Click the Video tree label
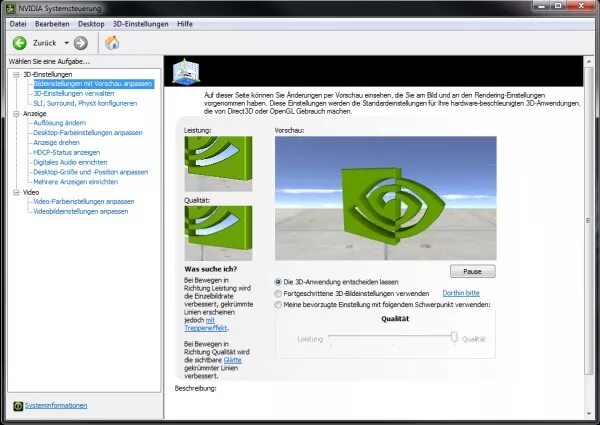Viewport: 600px width, 425px height. point(31,192)
